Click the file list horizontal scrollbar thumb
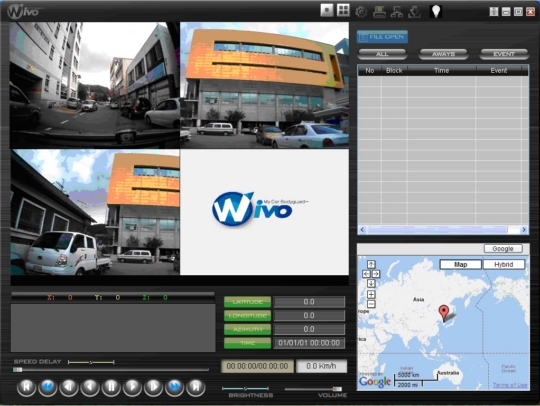This screenshot has height=406, width=540. point(437,229)
